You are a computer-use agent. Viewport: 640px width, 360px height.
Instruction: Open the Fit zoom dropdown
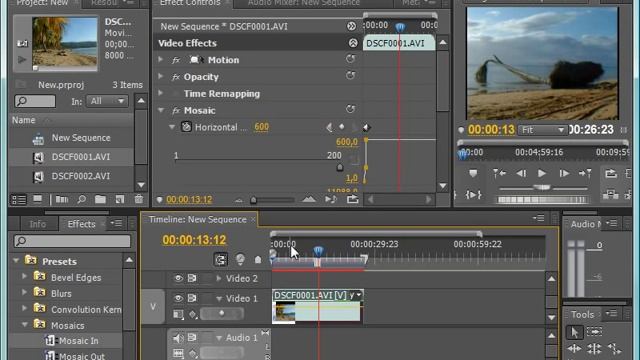pyautogui.click(x=542, y=130)
